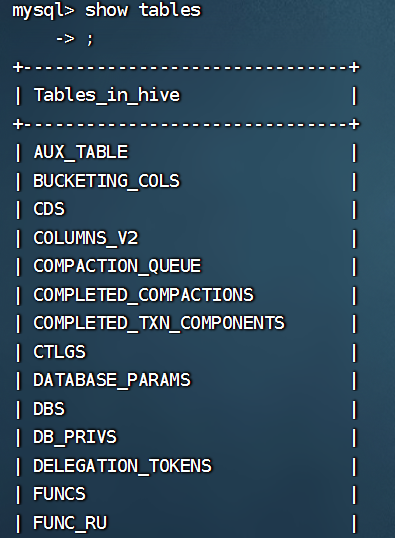Click the Tables_in_hive column header

(107, 95)
